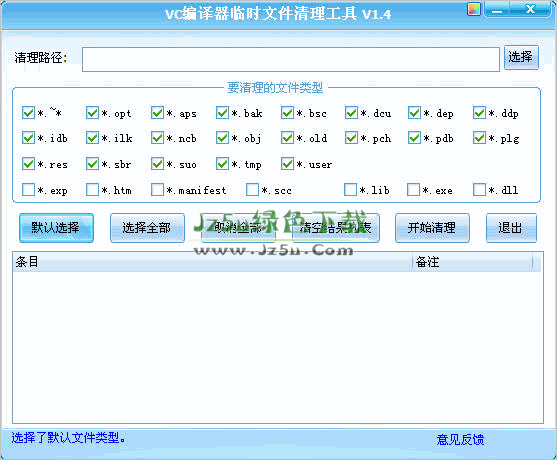Screen dimensions: 557x460
Task: Enable the *.exp checkbox
Action: pos(28,190)
